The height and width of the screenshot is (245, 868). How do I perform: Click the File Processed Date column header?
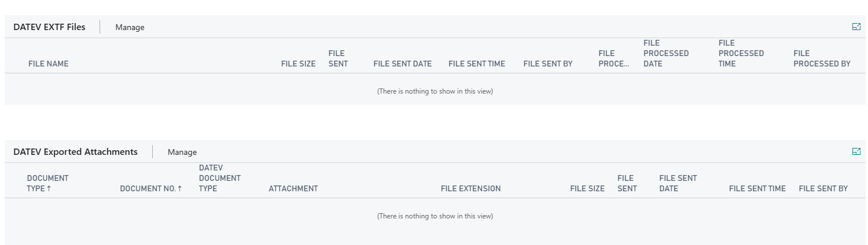tap(665, 53)
